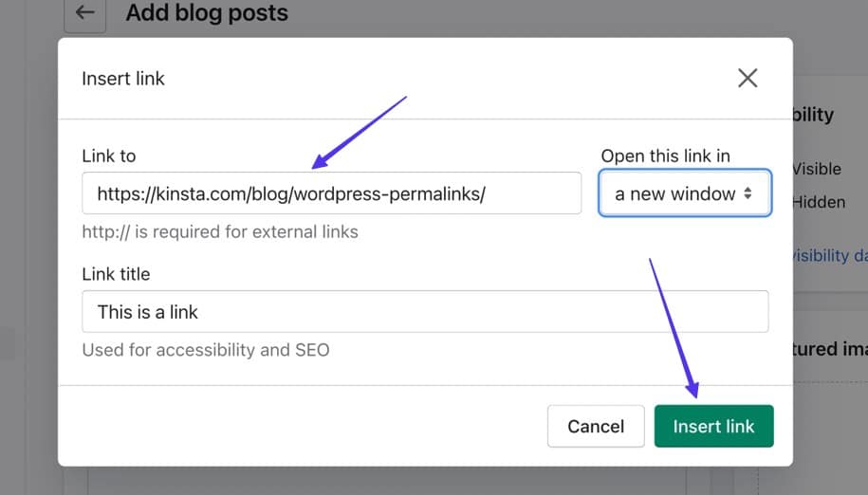Go back using the left arrow button
This screenshot has height=495, width=868.
[85, 13]
